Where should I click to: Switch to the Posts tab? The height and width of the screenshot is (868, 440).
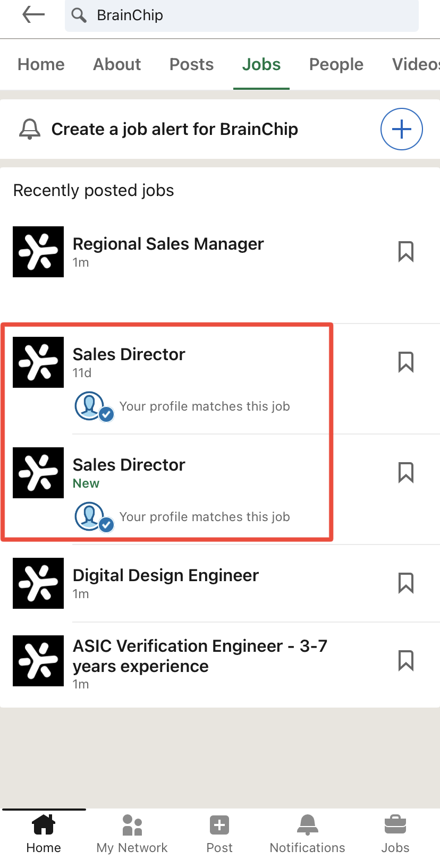click(191, 64)
